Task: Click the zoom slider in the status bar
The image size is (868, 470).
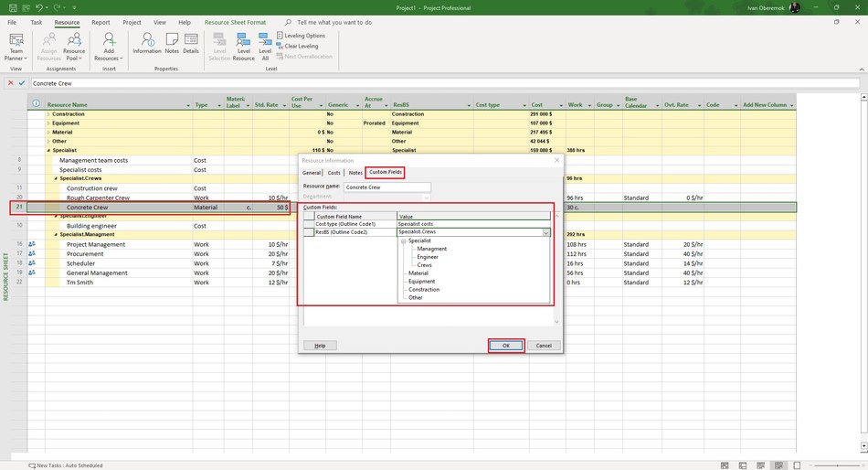Action: point(837,465)
